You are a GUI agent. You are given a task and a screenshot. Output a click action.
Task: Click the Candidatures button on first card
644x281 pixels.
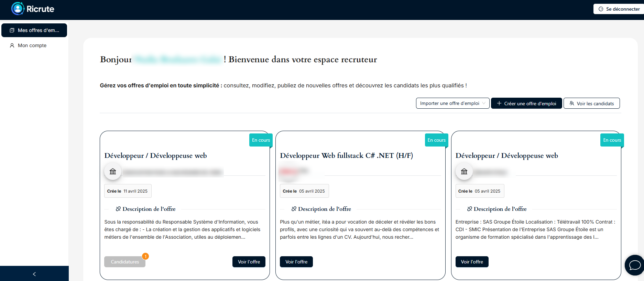125,262
